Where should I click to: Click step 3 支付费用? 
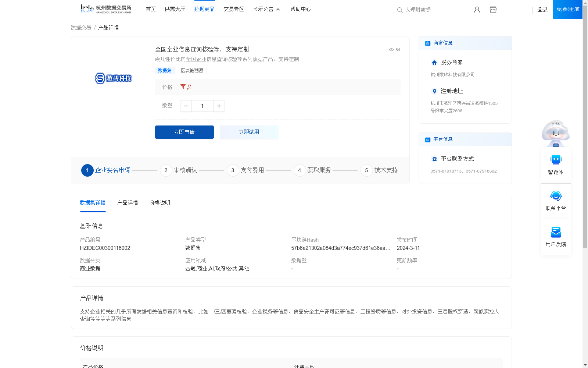tap(245, 170)
